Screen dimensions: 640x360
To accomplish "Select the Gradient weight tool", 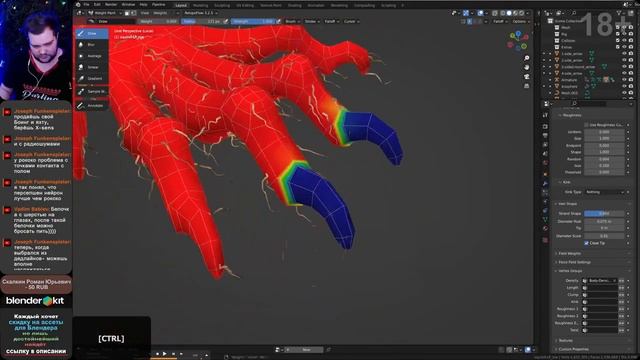I will [91, 78].
